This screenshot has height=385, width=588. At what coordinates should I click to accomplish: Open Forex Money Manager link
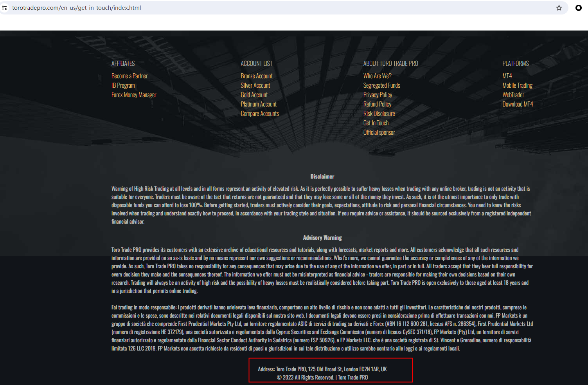(134, 95)
